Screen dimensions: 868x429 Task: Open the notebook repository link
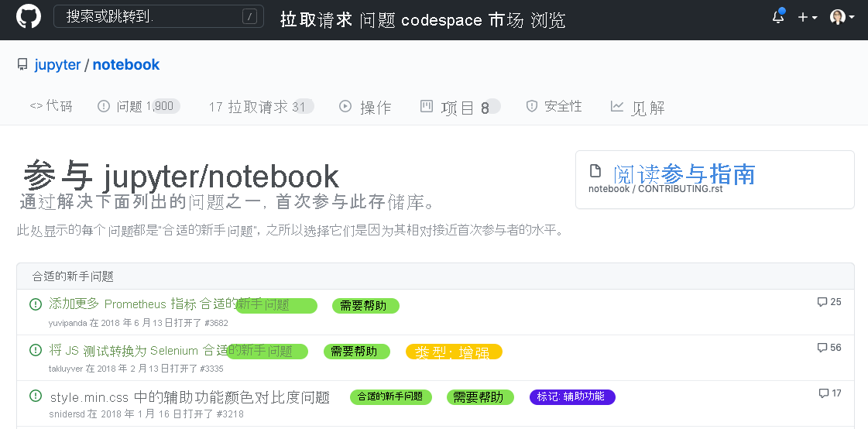click(x=126, y=65)
